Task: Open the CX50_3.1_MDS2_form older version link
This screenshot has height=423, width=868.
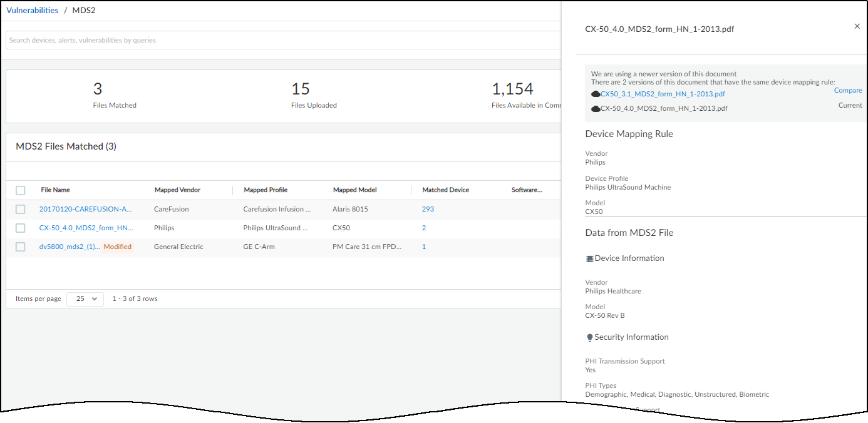Action: click(663, 94)
